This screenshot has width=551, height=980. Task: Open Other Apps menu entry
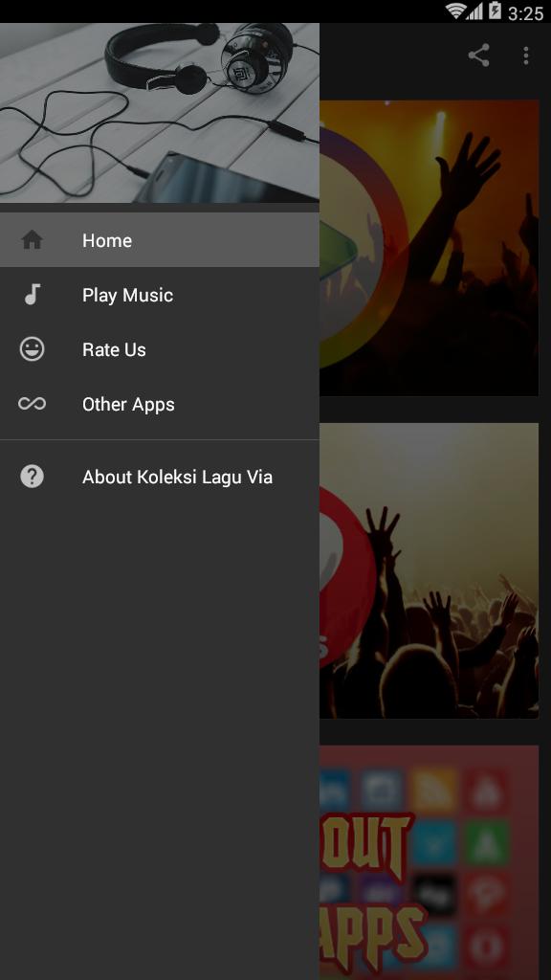point(160,404)
